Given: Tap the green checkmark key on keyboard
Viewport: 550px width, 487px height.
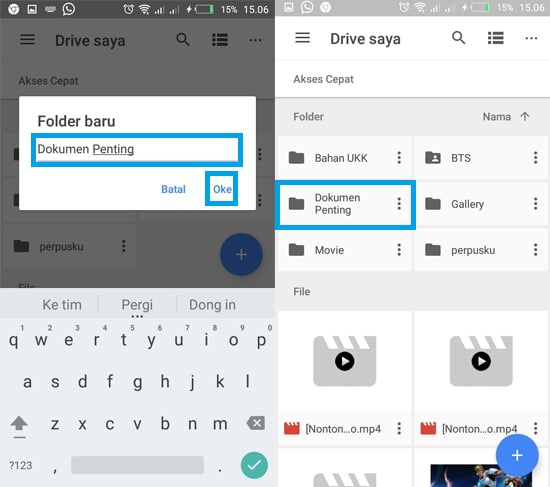Looking at the screenshot, I should click(x=254, y=465).
